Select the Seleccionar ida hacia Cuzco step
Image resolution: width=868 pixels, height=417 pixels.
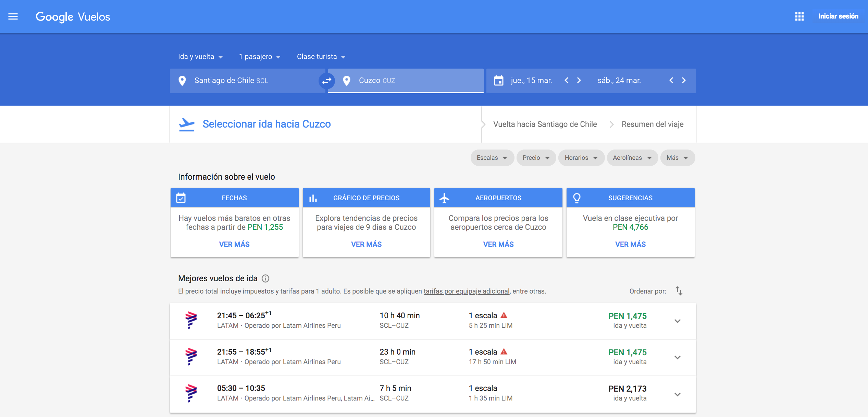266,124
